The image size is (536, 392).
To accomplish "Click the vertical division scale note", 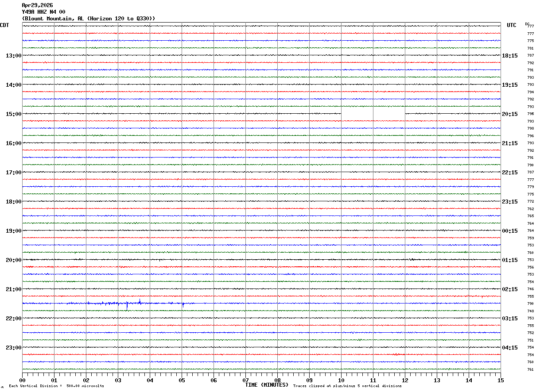I will pos(56,386).
